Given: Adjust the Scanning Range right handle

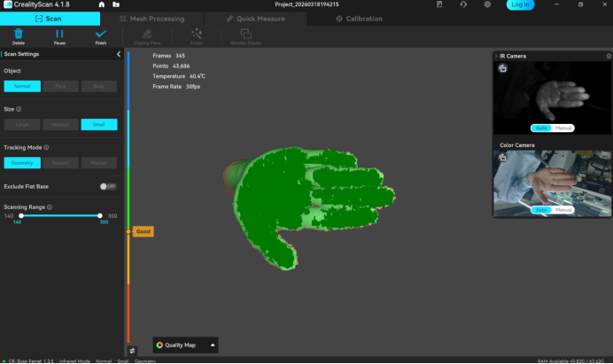Looking at the screenshot, I should click(x=99, y=215).
